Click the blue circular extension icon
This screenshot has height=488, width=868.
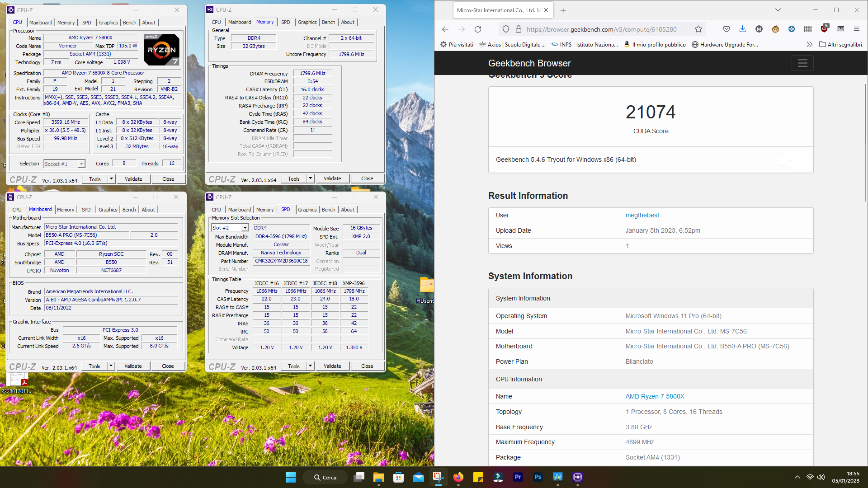(x=792, y=29)
